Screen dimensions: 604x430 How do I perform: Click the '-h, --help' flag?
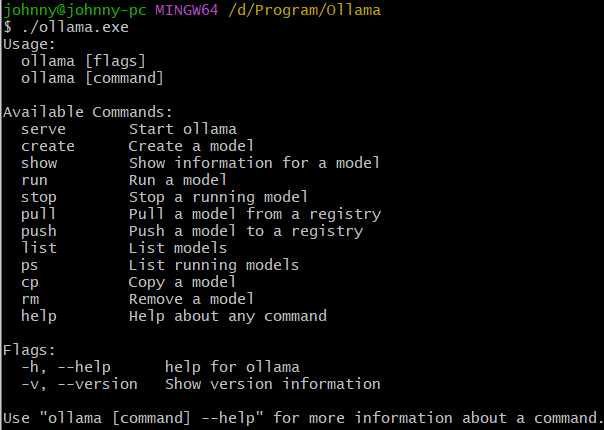[66, 367]
